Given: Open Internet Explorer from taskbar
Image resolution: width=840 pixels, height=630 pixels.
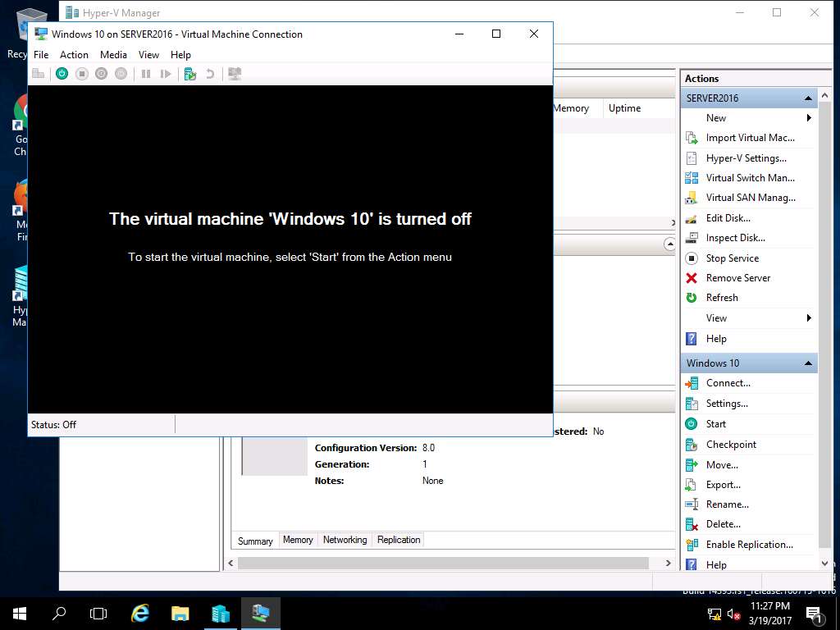Looking at the screenshot, I should coord(139,614).
